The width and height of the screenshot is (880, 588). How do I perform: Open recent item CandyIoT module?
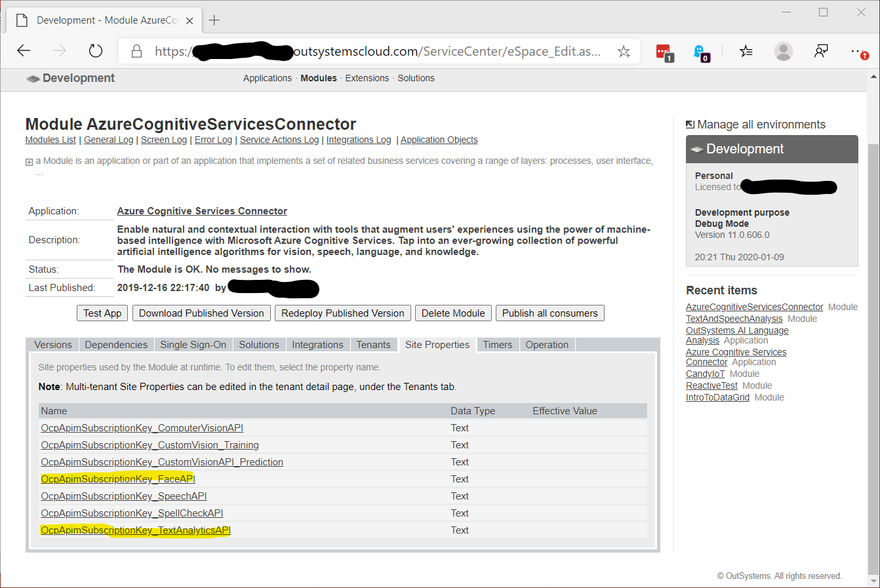pos(705,374)
